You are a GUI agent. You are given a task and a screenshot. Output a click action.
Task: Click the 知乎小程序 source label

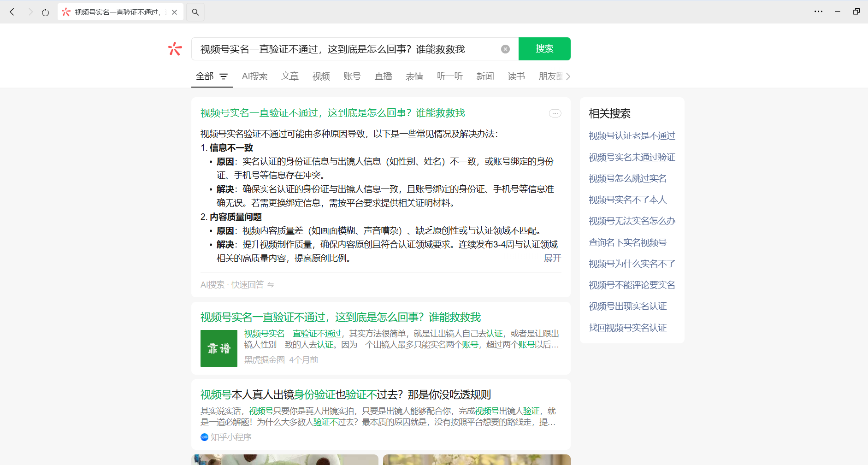point(231,437)
